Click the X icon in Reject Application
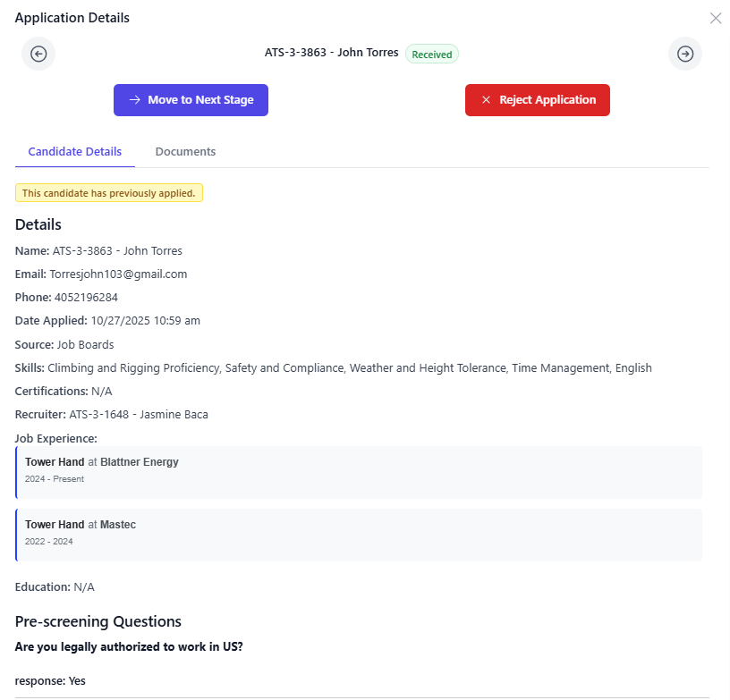The image size is (730, 700). (x=486, y=100)
